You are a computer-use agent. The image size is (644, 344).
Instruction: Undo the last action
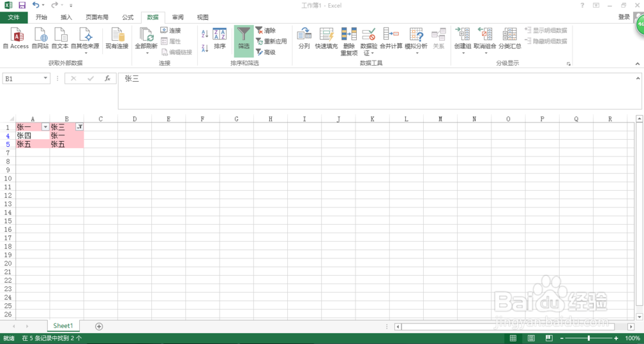(36, 5)
